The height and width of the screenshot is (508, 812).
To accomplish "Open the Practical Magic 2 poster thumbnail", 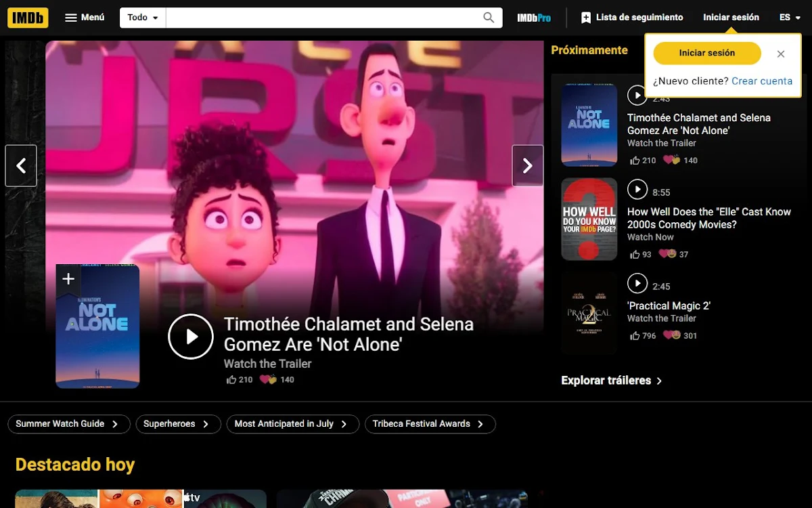I will (589, 314).
